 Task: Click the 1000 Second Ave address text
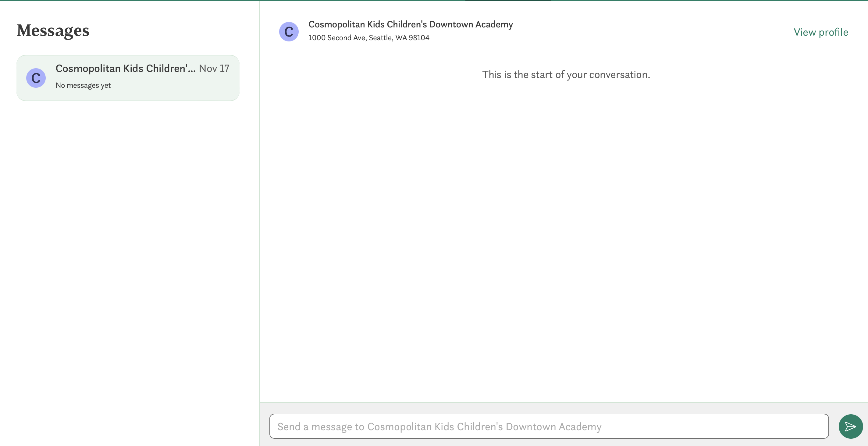(369, 38)
